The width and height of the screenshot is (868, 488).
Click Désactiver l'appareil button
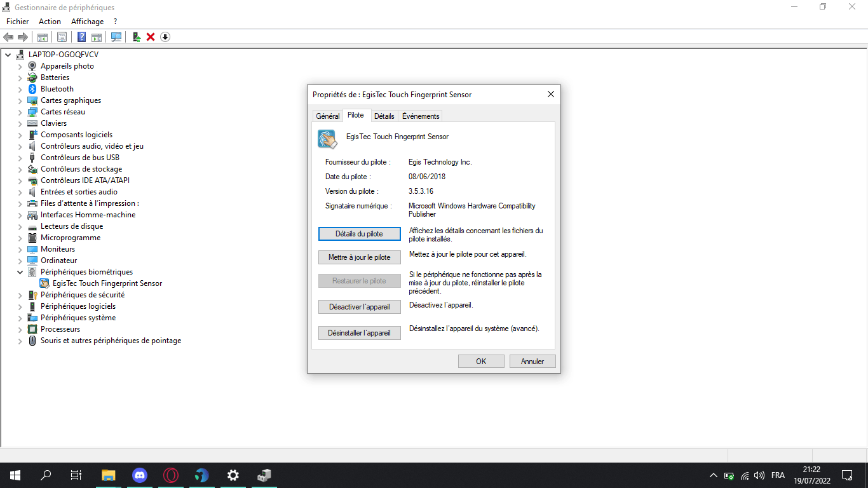click(360, 307)
